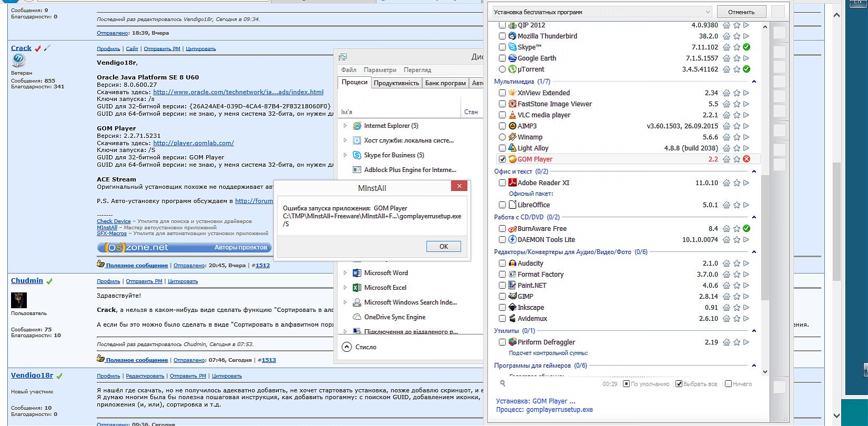Image resolution: width=868 pixels, height=426 pixels.
Task: Switch to the Продуктивність tab
Action: coord(396,83)
